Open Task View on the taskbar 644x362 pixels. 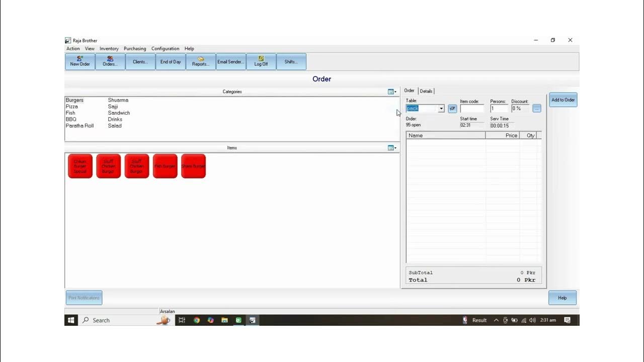[182, 320]
